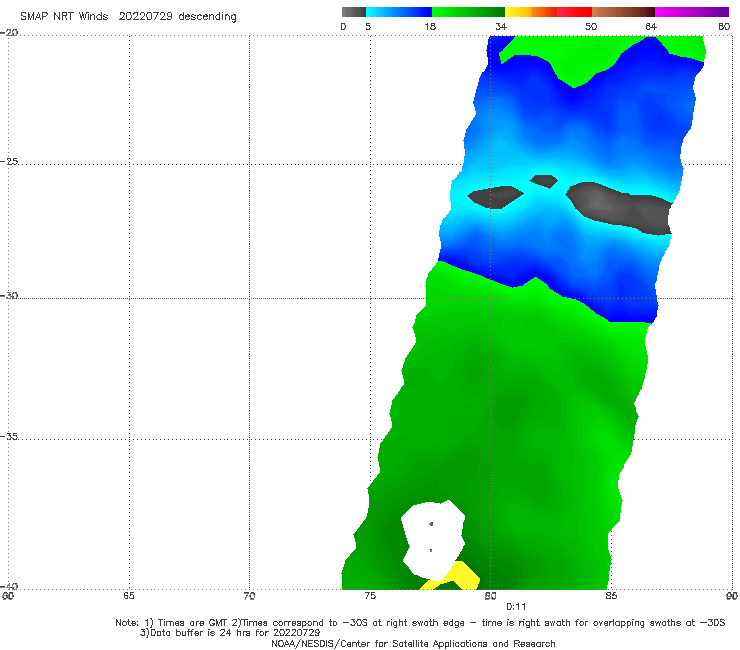Image resolution: width=740 pixels, height=650 pixels.
Task: Click the swath time label 'D:11'
Action: [x=516, y=607]
